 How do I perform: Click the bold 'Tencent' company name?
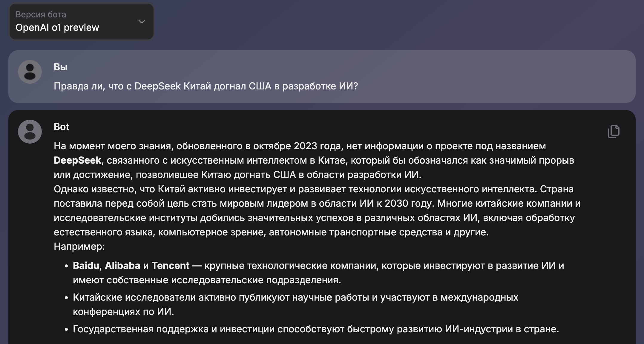click(x=171, y=265)
